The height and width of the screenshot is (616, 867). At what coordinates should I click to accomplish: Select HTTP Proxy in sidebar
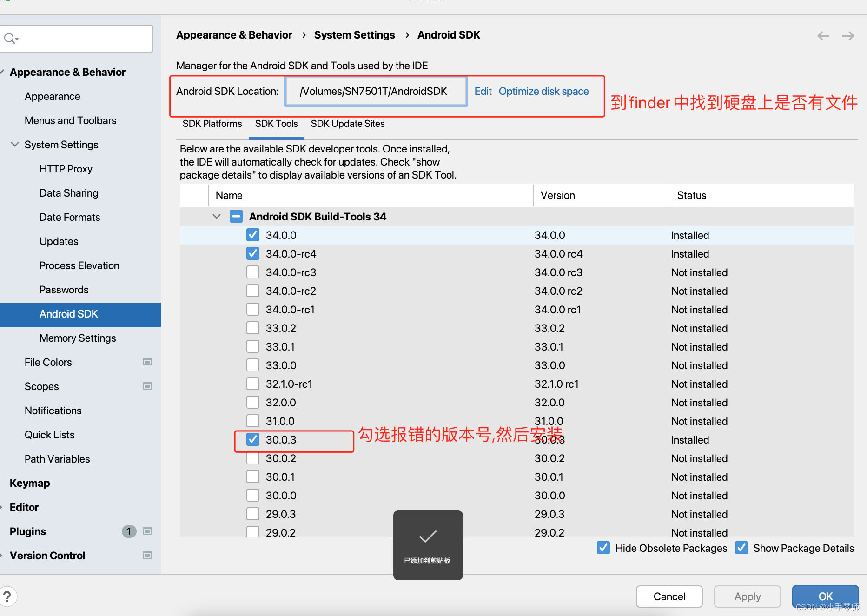click(66, 169)
